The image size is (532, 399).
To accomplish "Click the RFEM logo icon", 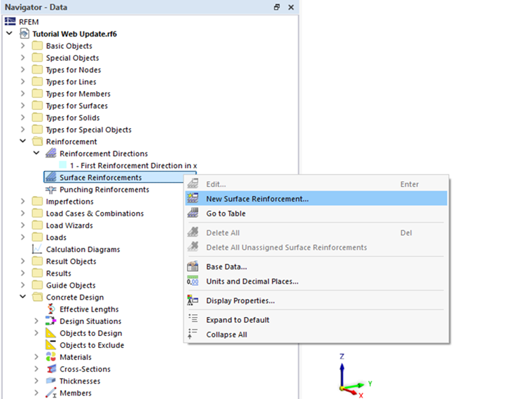I will 10,22.
